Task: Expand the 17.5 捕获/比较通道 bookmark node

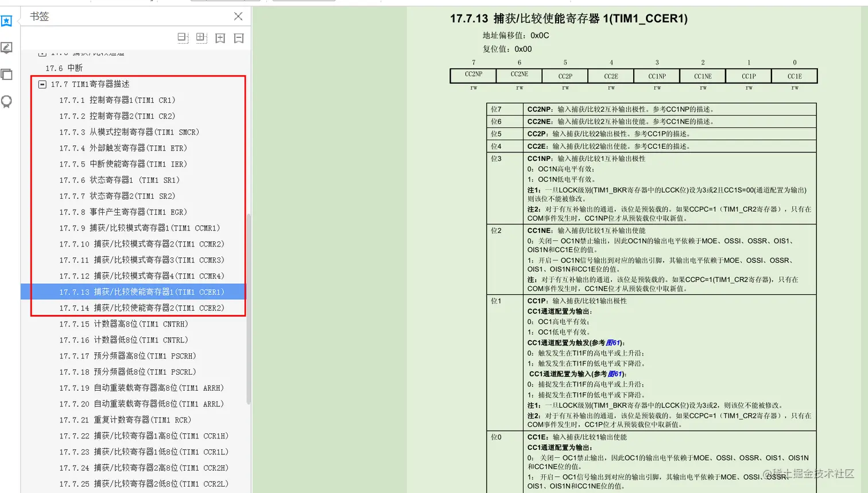Action: pyautogui.click(x=42, y=53)
